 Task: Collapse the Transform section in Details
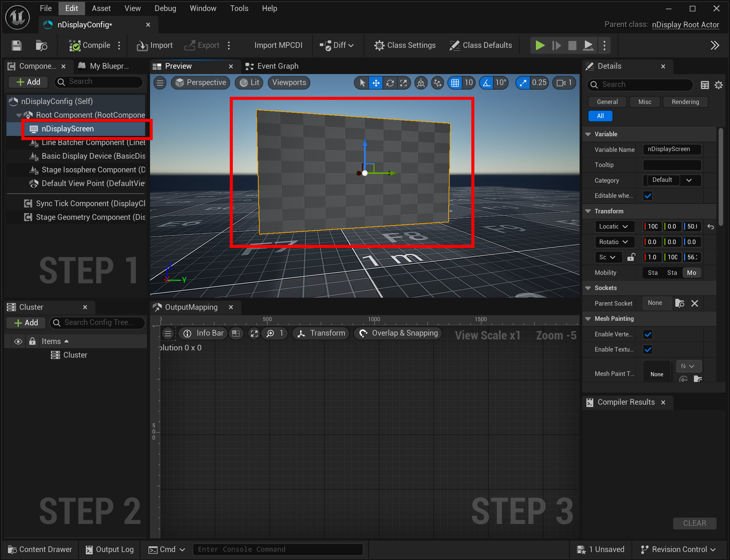coord(588,211)
